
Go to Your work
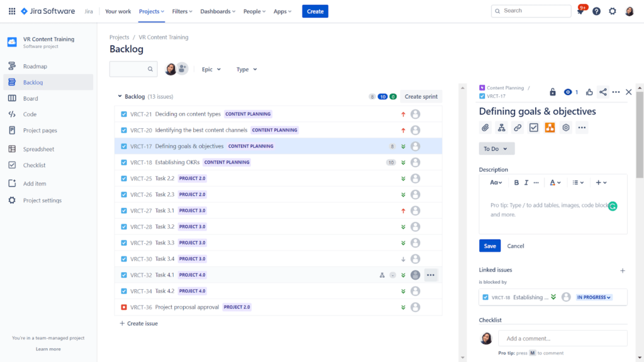[118, 11]
